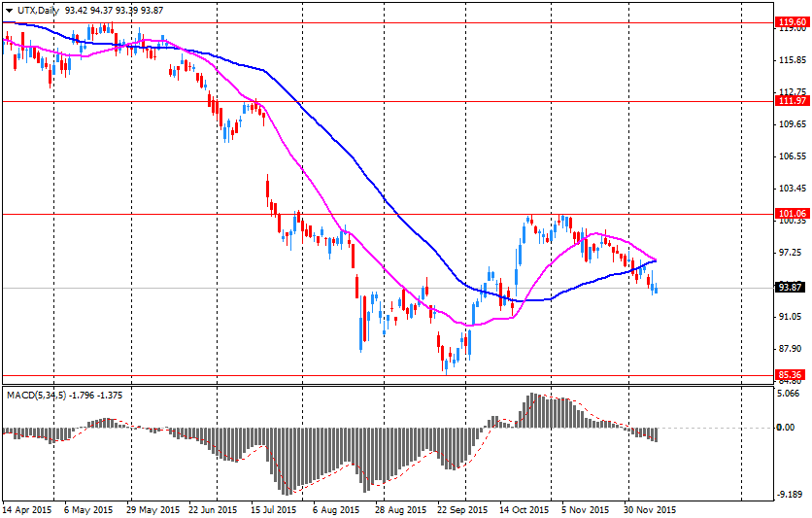Click the 29 May 2015 date label
The width and height of the screenshot is (812, 518).
154,510
